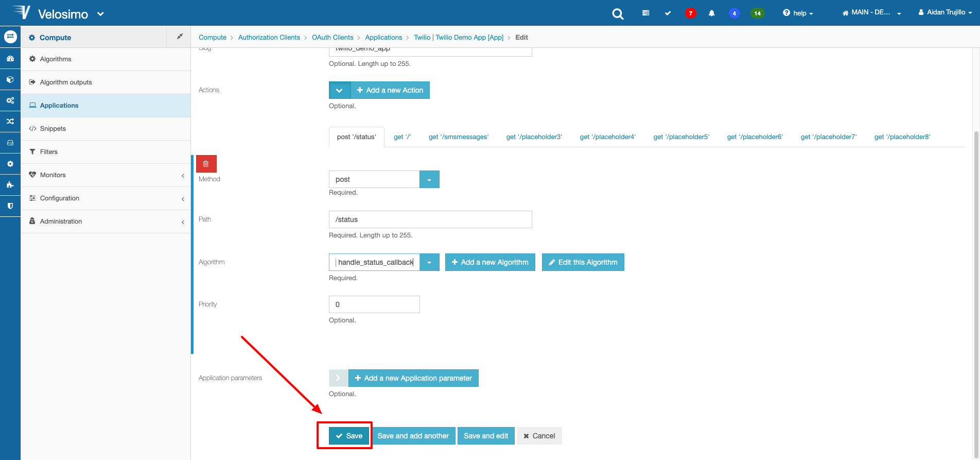Open the red badge showing 7
980x460 pixels.
tap(691, 13)
